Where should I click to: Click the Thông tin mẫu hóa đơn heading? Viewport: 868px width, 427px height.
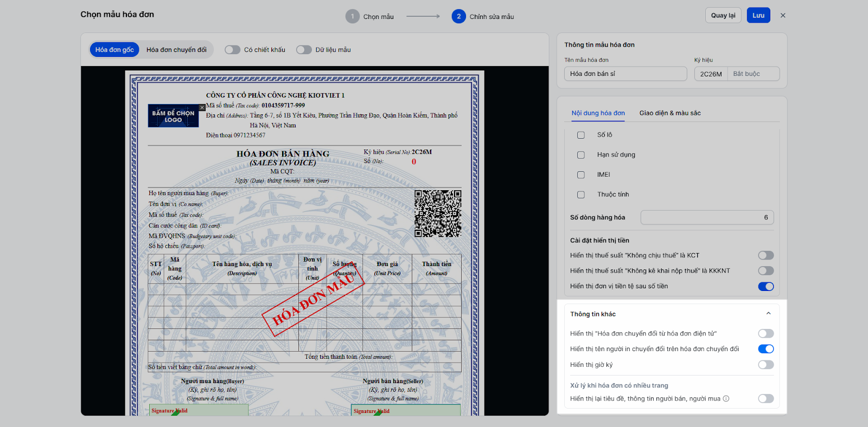tap(599, 45)
